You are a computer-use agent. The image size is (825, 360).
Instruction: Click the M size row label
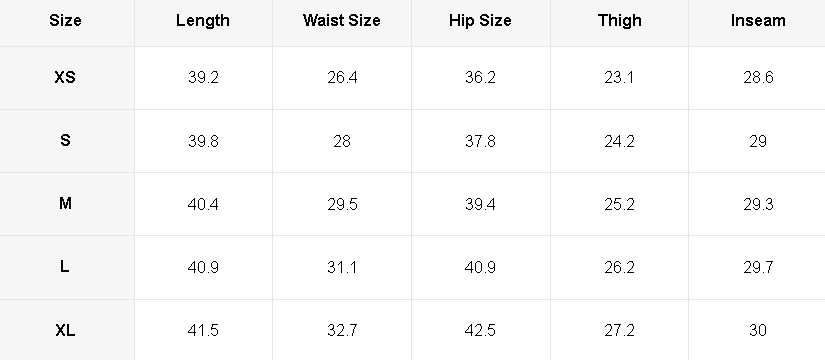pyautogui.click(x=65, y=203)
